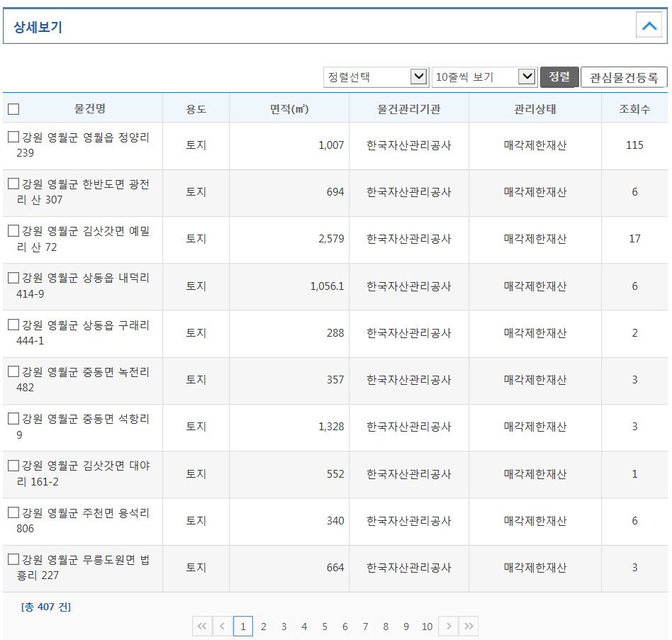The height and width of the screenshot is (640, 672).
Task: Collapse the 상세보기 panel with the chevron
Action: tap(649, 26)
